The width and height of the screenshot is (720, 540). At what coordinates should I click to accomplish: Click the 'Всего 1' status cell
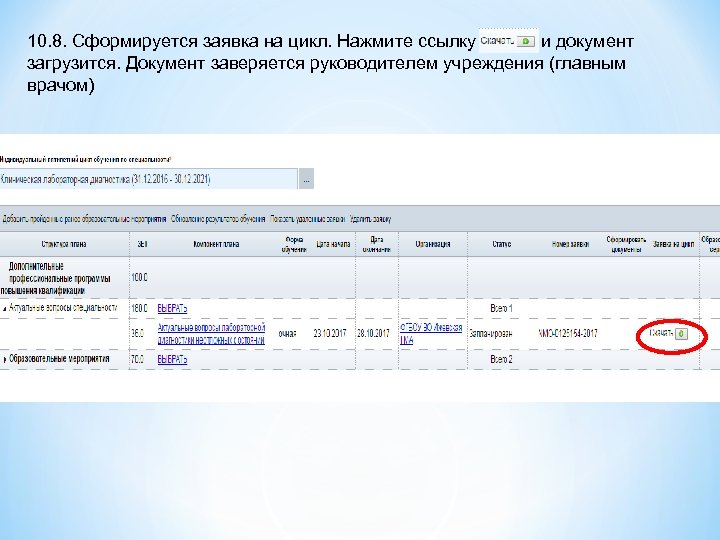click(501, 309)
